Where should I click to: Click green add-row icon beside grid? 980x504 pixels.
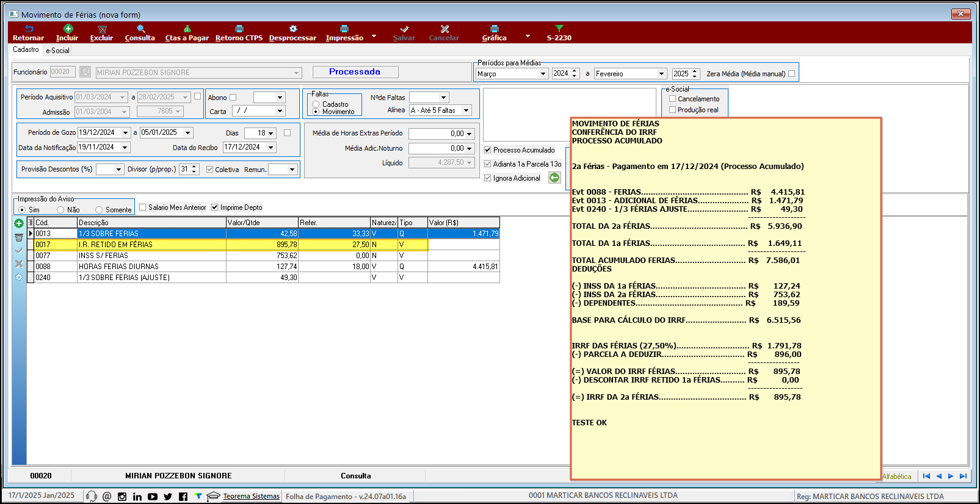click(x=19, y=223)
